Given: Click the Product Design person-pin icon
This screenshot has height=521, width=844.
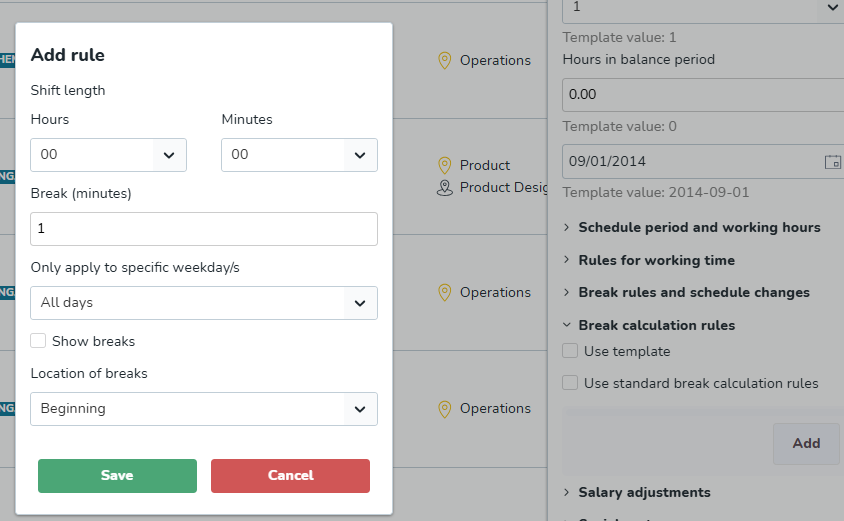Looking at the screenshot, I should [445, 188].
